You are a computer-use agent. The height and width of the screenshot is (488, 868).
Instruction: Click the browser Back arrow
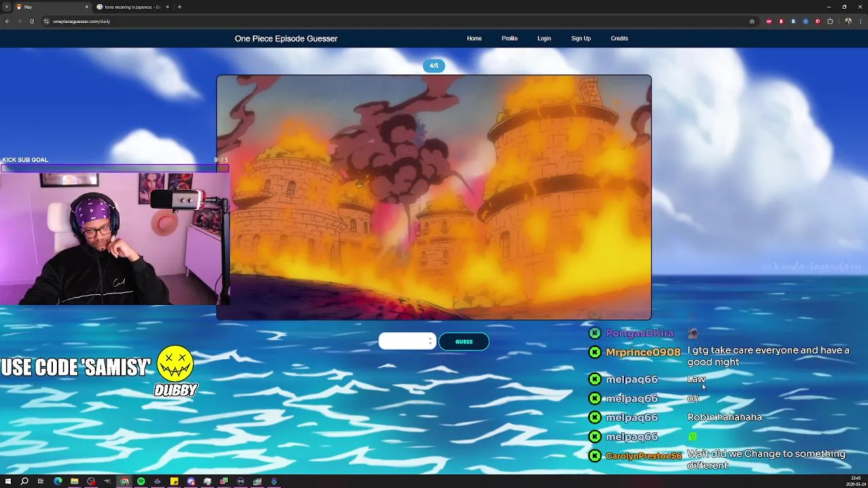pyautogui.click(x=7, y=21)
